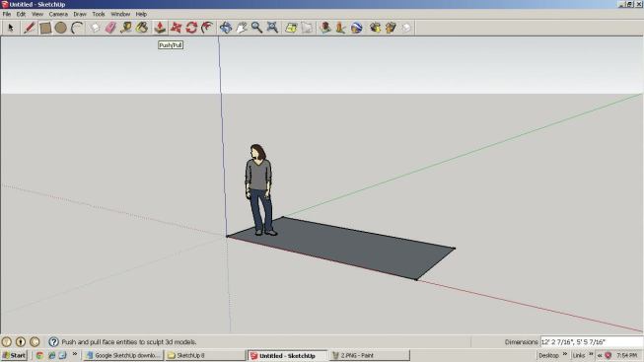
Task: Open the Instructor question mark icon
Action: point(53,342)
